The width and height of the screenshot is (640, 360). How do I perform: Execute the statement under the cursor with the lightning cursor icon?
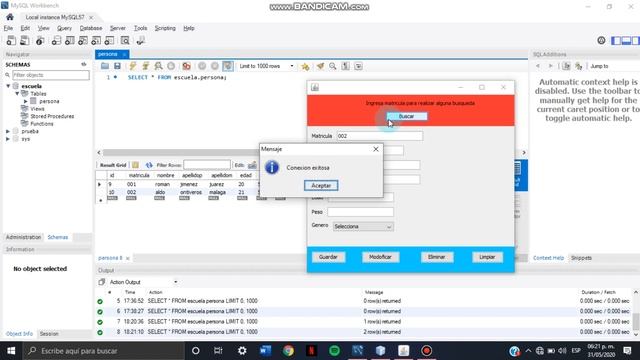[x=145, y=66]
